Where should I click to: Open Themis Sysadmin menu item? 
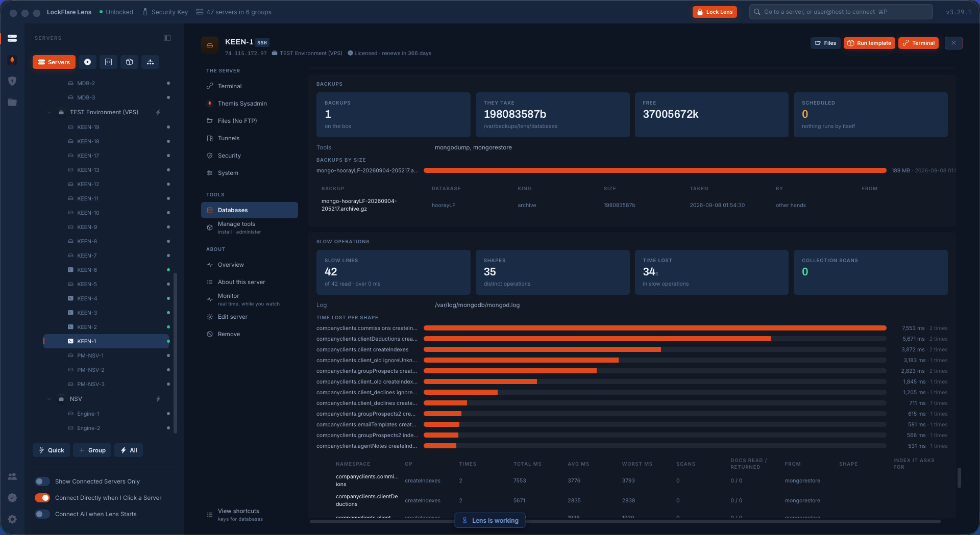coord(250,104)
